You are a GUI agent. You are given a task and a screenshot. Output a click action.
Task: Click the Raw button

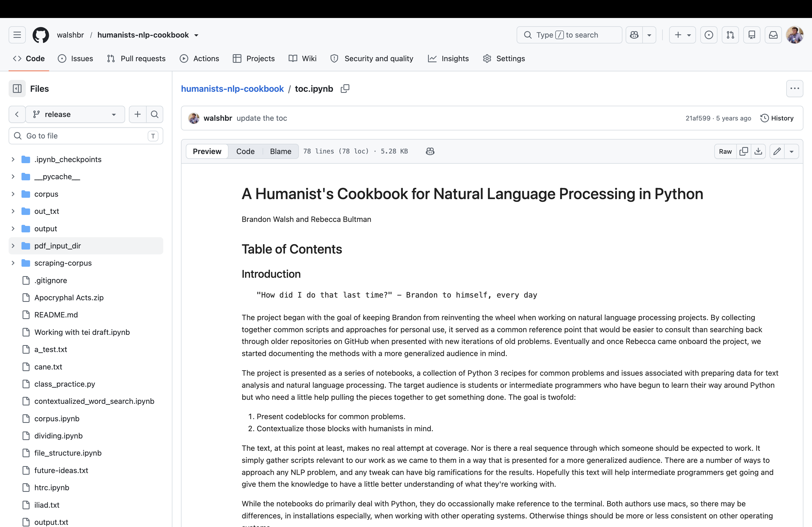[x=725, y=151]
